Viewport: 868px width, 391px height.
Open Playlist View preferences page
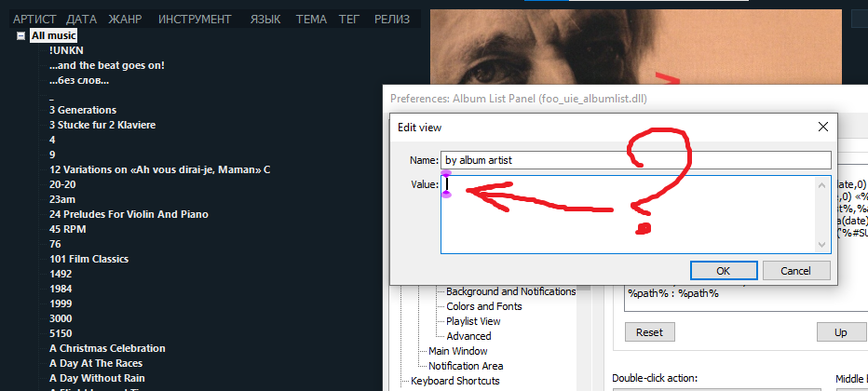pos(473,321)
